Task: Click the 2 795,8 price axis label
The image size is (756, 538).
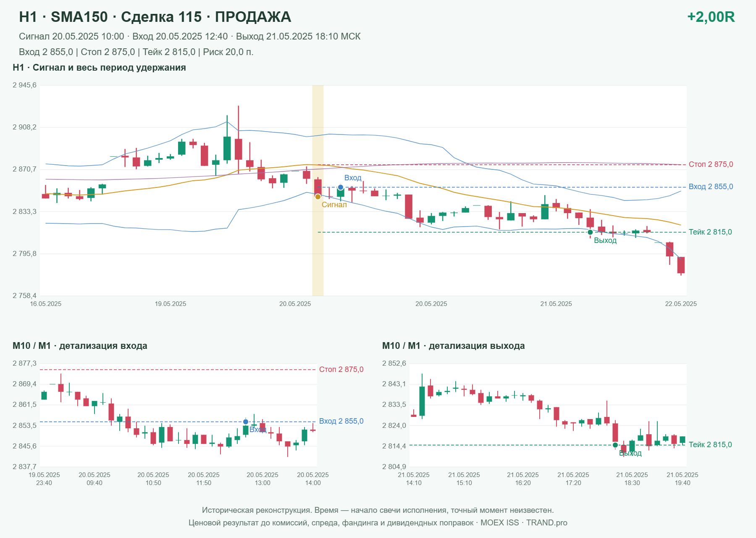Action: click(24, 253)
